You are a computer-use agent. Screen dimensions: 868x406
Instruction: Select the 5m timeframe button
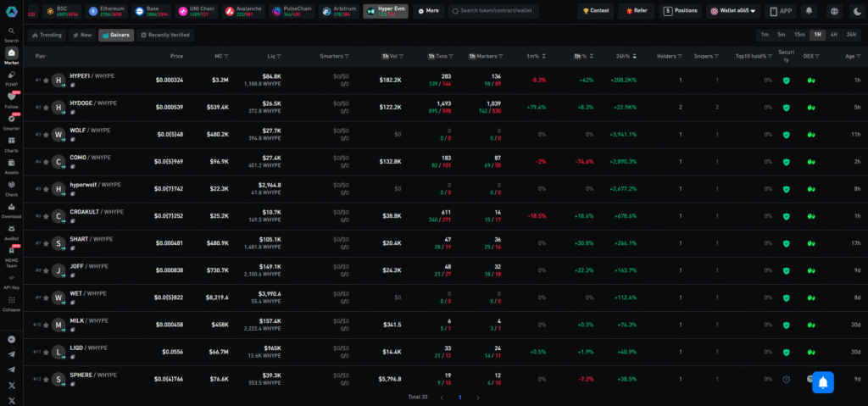pos(781,35)
